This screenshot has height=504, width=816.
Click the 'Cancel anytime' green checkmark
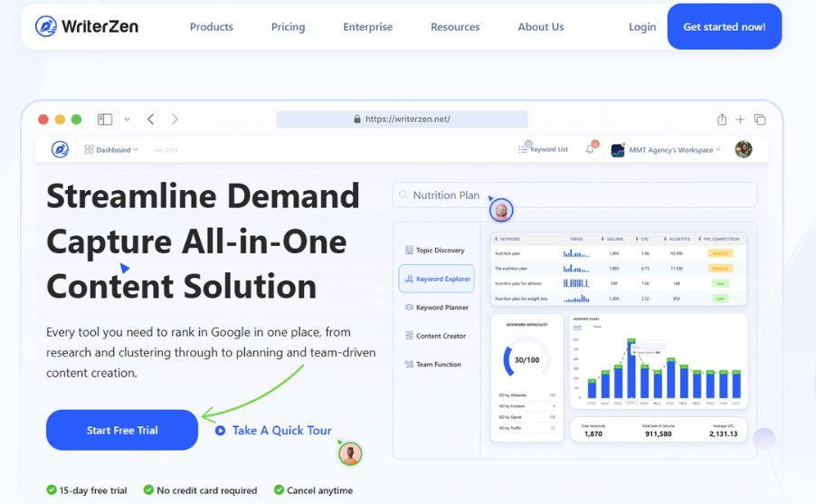[x=279, y=490]
